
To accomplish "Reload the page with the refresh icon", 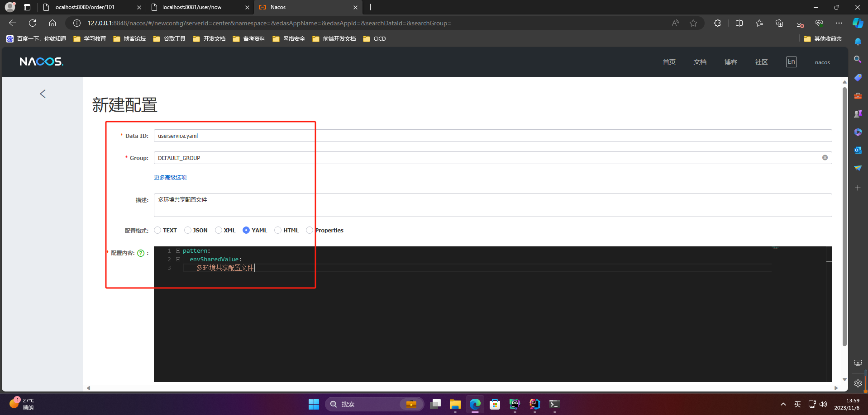I will point(33,23).
